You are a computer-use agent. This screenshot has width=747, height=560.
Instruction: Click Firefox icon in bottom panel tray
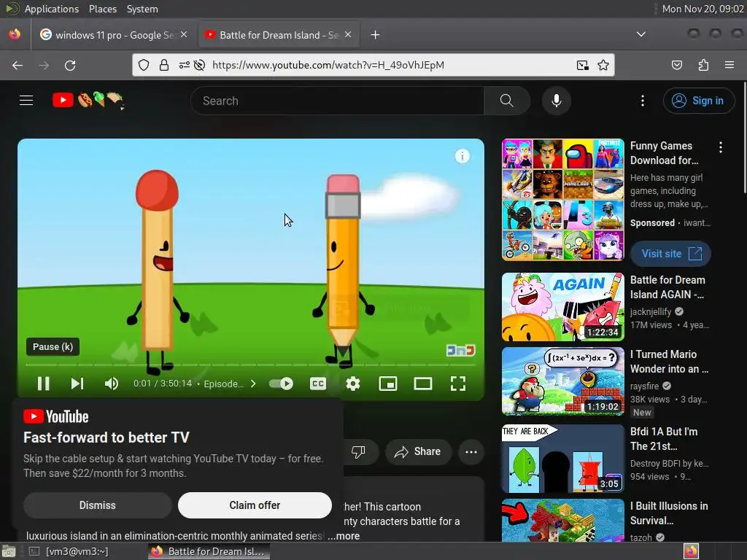point(691,551)
